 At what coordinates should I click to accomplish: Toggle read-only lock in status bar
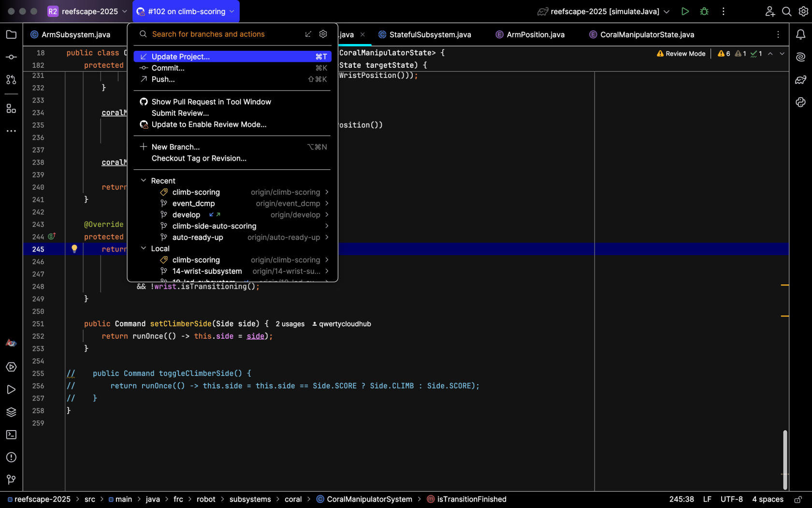798,499
